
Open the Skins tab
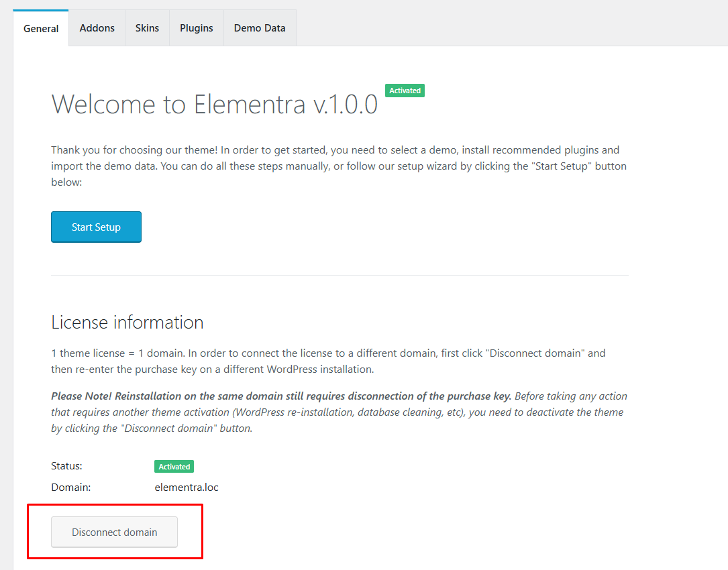click(147, 28)
